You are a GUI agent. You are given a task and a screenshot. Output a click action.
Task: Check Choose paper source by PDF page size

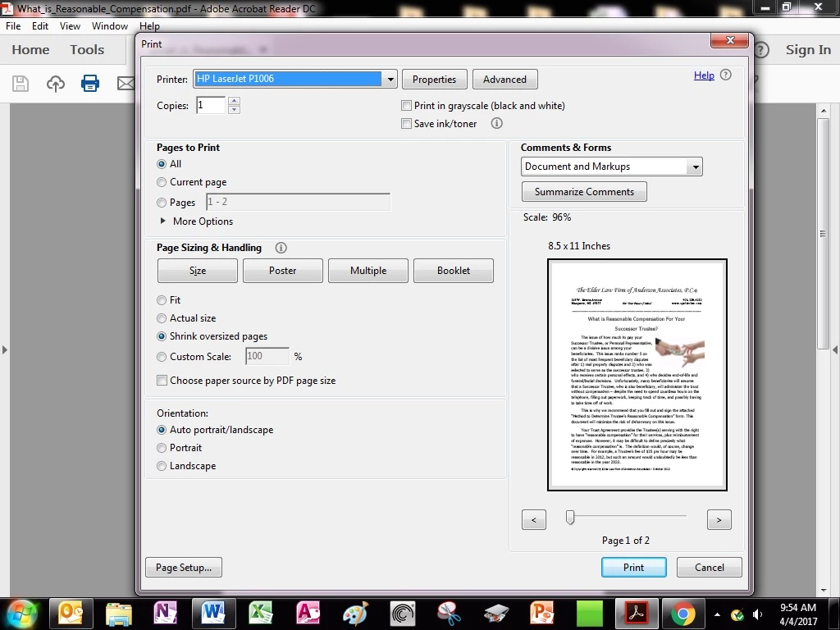tap(162, 381)
